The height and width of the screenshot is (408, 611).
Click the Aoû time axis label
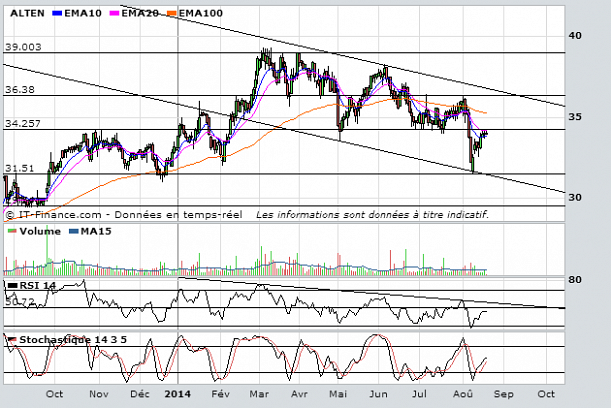tap(463, 394)
